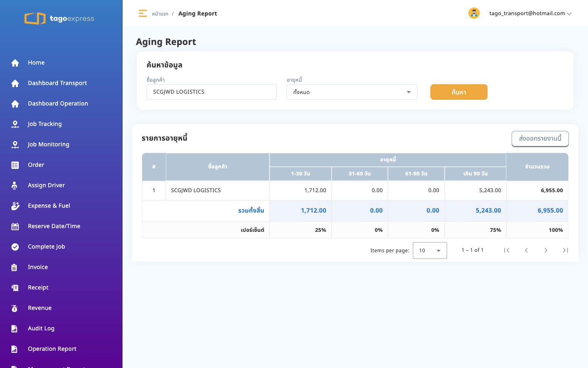Click the user avatar icon
This screenshot has width=588, height=368.
coord(474,13)
